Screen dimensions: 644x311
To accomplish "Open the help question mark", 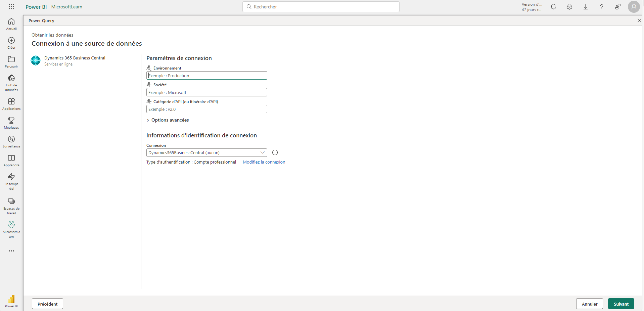I will [602, 7].
